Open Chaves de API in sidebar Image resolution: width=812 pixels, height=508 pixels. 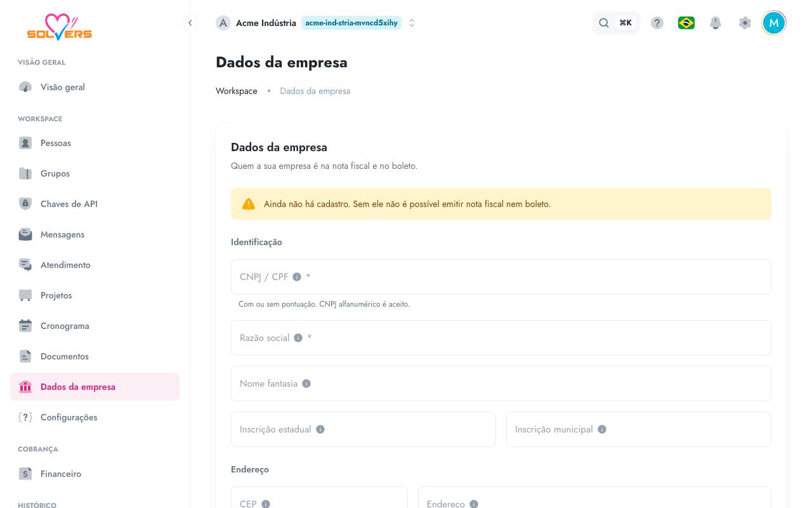[x=95, y=204]
